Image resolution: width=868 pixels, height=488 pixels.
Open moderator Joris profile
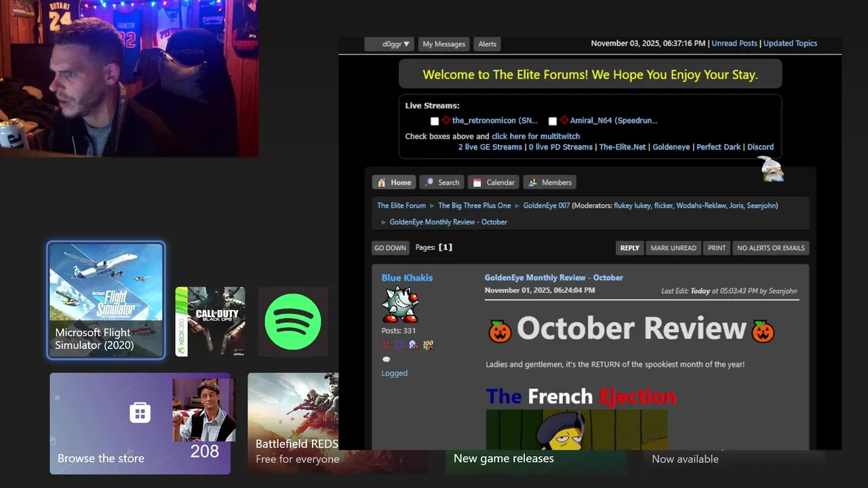click(736, 205)
